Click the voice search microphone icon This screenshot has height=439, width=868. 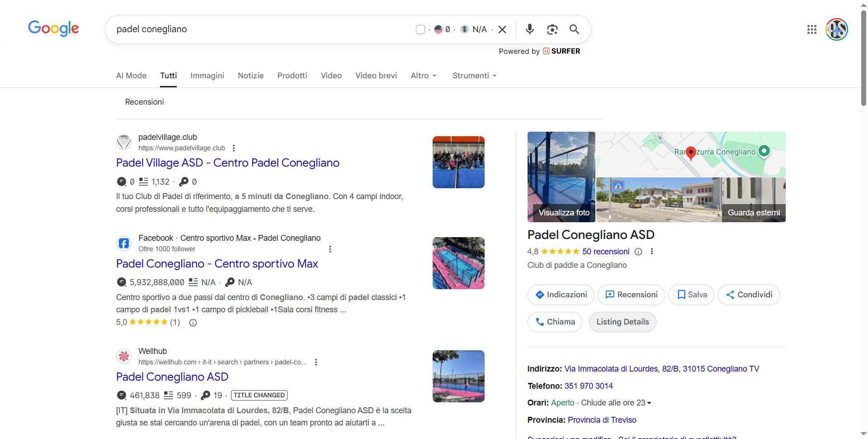pyautogui.click(x=529, y=29)
